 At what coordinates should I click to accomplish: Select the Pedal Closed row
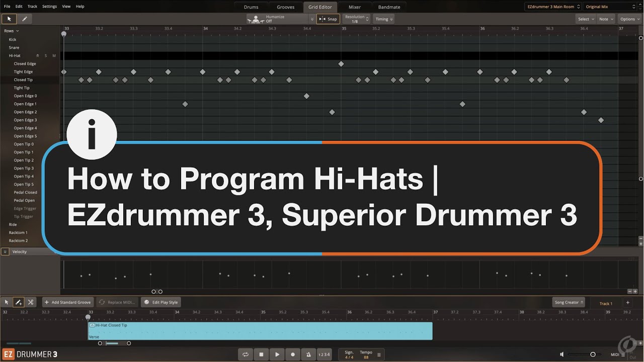tap(25, 192)
